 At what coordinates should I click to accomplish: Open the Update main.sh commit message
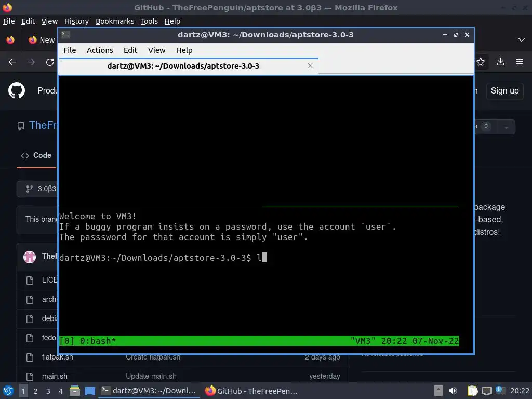coord(151,376)
